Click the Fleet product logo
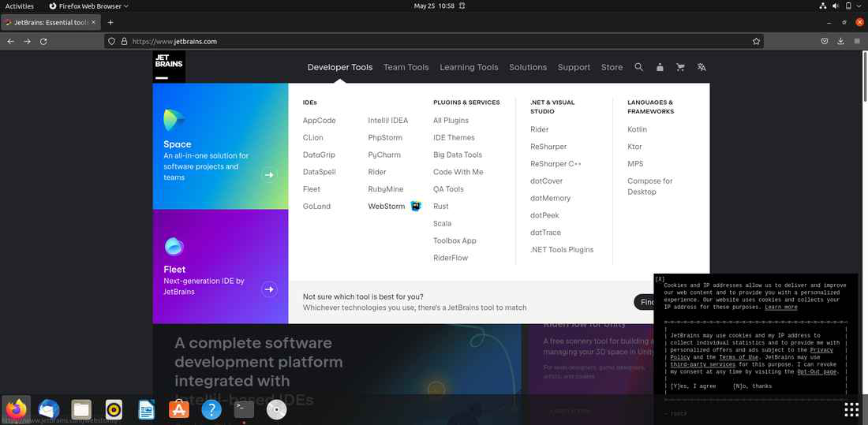 [174, 246]
